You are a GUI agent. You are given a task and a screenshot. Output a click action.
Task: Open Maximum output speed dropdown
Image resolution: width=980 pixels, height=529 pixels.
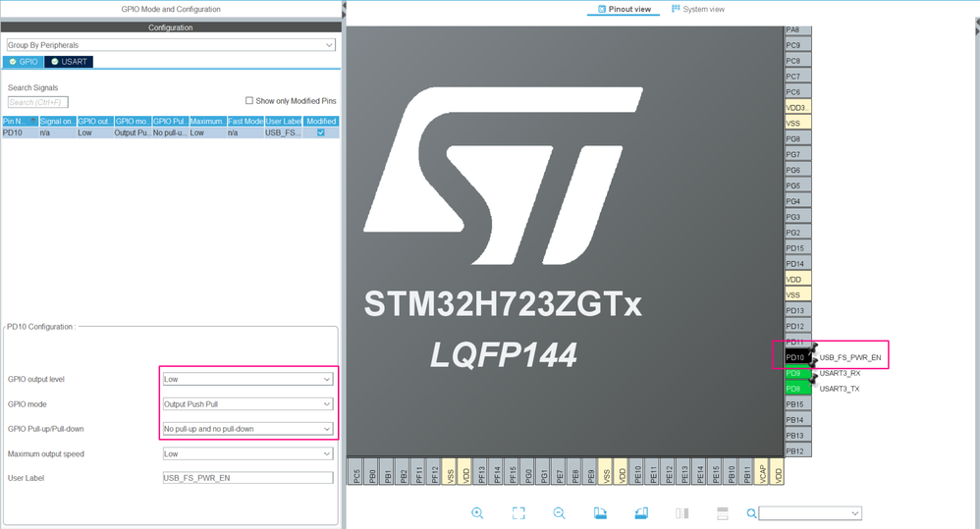247,454
